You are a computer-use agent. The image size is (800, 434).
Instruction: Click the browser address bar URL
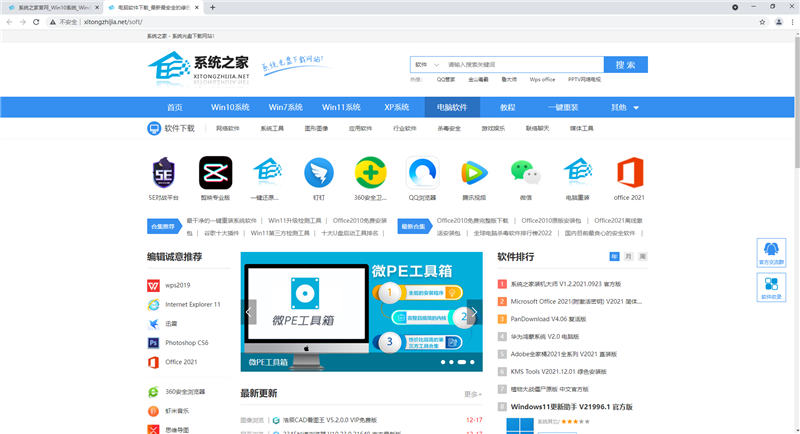[113, 22]
